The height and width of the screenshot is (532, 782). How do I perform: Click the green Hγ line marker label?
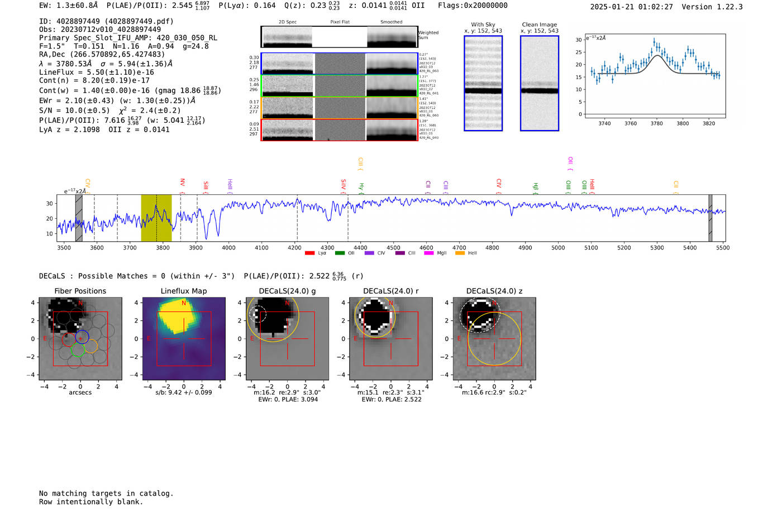[x=361, y=188]
